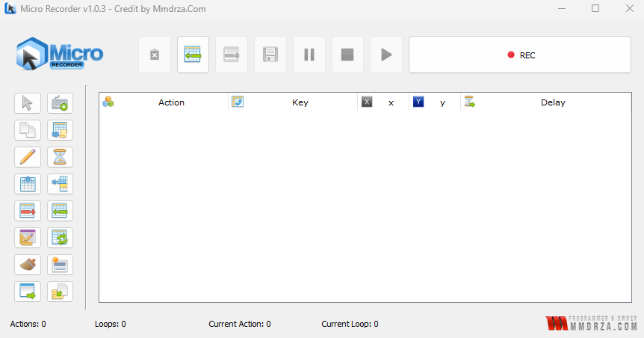Click the sidebar table with green left-arrow icon
The width and height of the screenshot is (644, 338).
coord(60,211)
